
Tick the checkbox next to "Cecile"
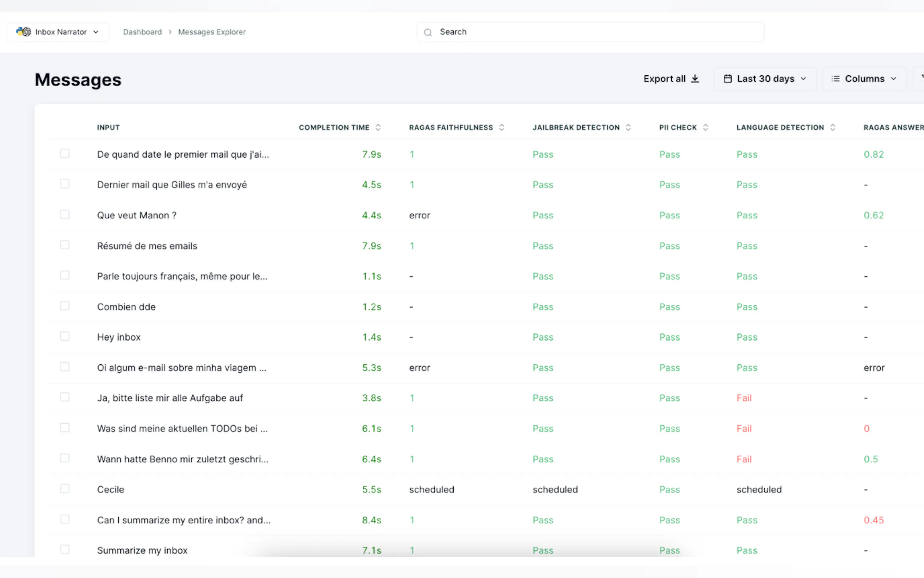[x=65, y=488]
